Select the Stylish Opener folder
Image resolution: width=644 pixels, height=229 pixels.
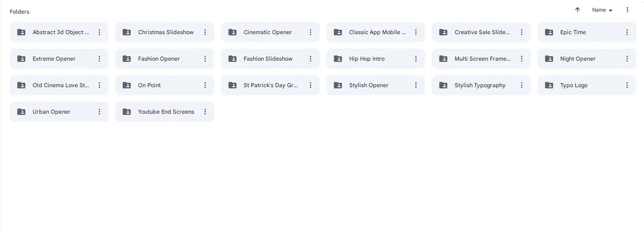(x=368, y=85)
